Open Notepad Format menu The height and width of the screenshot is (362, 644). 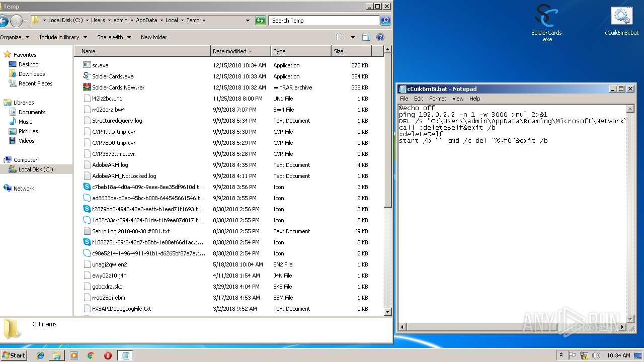[438, 99]
